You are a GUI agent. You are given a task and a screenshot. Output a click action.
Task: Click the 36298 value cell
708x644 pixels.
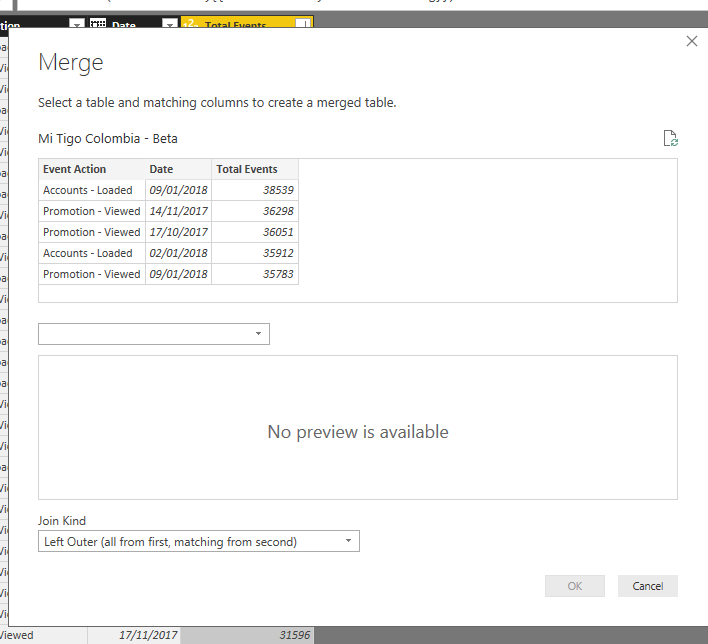point(255,211)
